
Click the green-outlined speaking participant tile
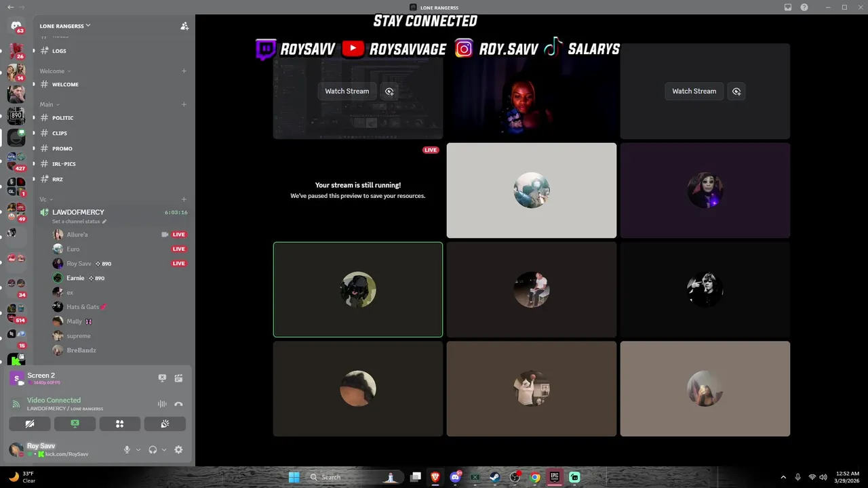(358, 289)
